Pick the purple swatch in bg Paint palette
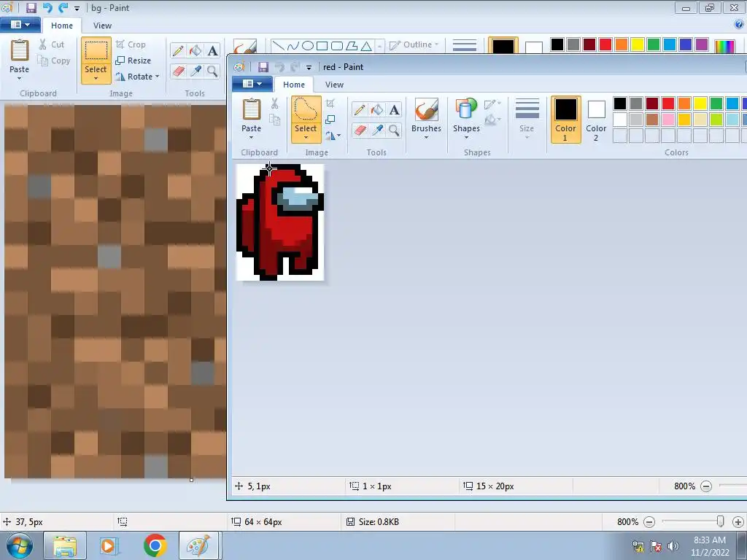The image size is (747, 560). coord(701,44)
